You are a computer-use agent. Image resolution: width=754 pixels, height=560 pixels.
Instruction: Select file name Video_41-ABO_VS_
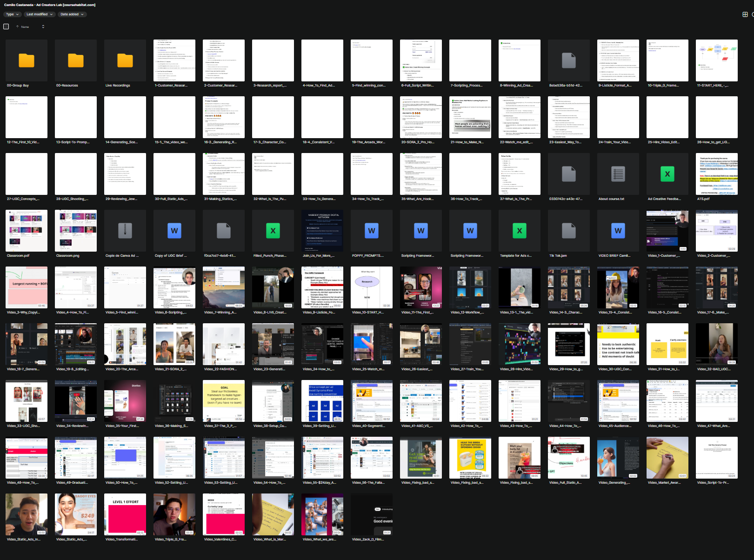417,426
